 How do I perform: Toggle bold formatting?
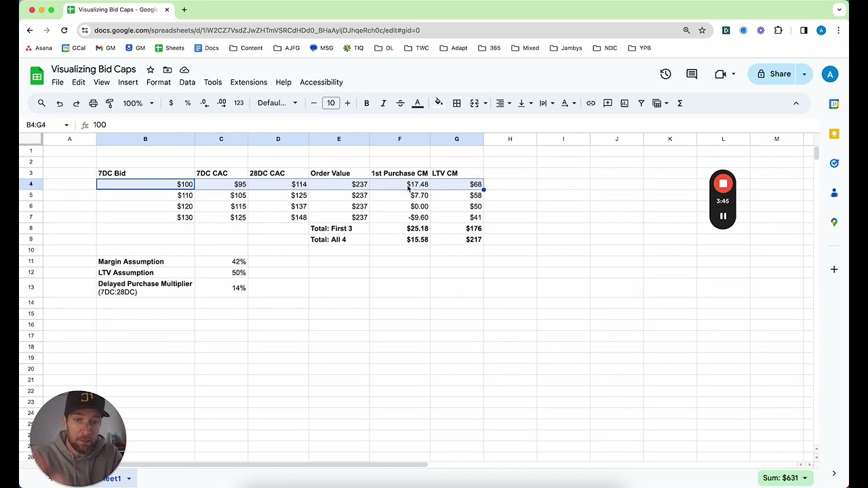[x=366, y=103]
